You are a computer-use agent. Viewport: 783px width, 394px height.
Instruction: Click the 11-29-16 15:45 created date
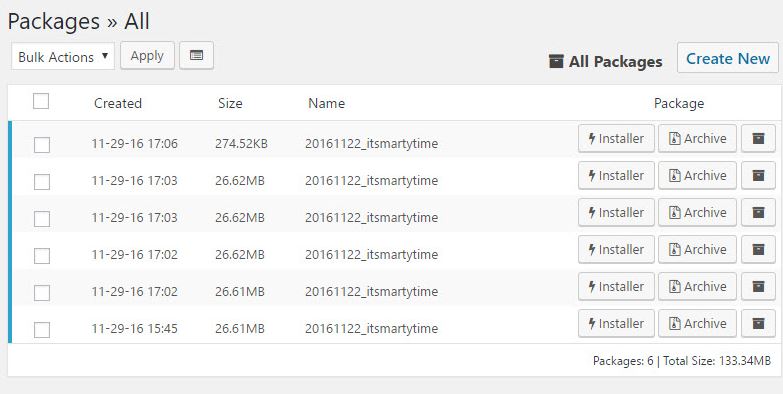134,329
